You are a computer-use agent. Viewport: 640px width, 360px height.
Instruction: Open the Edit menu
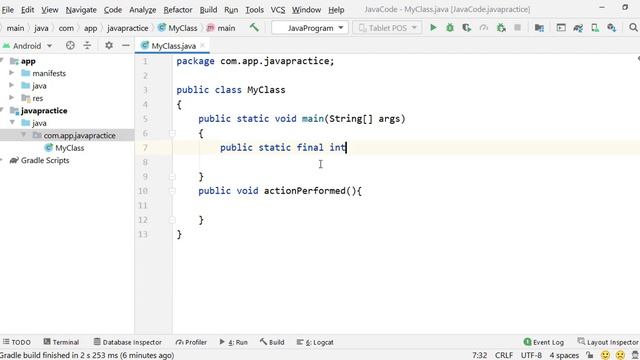(x=27, y=9)
